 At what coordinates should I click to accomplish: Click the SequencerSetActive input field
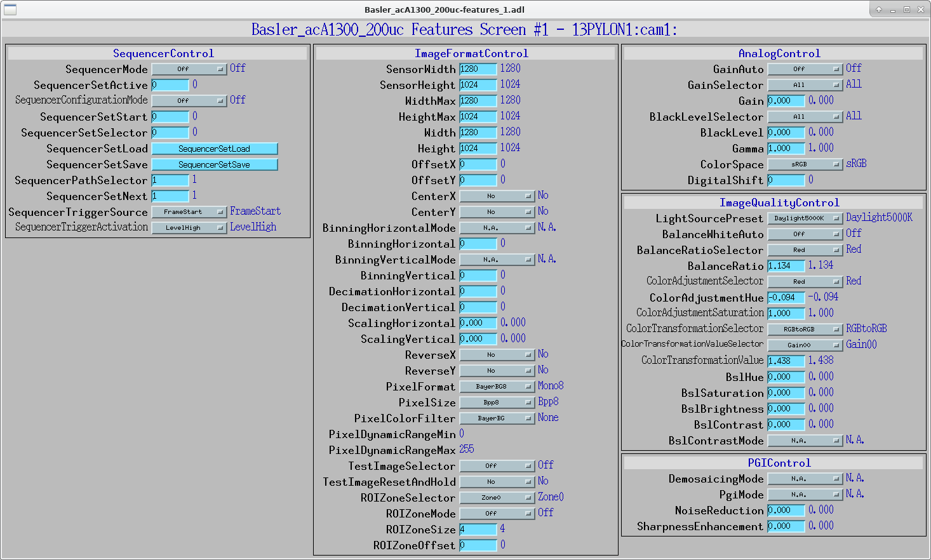(x=170, y=84)
